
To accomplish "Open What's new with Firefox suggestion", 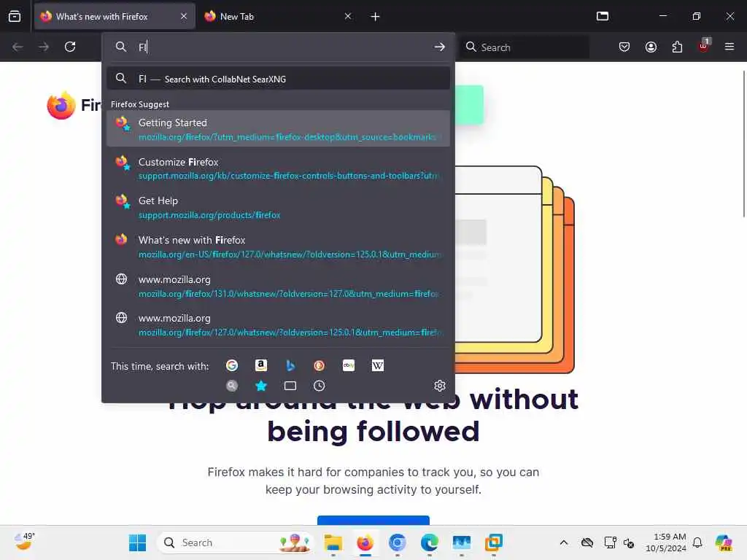I will point(278,246).
